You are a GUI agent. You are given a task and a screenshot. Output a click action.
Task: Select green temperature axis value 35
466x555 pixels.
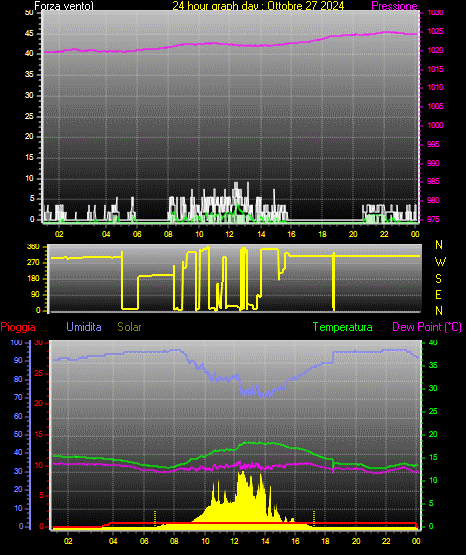(x=433, y=365)
